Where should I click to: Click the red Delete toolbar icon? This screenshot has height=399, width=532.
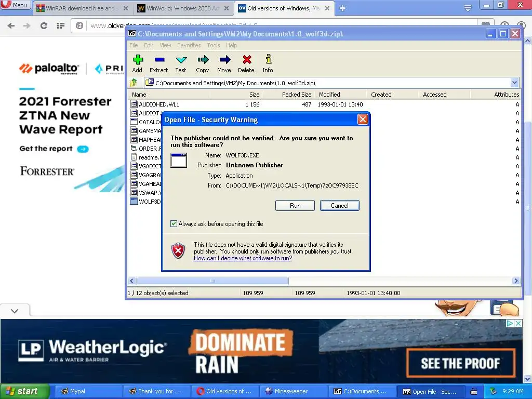[246, 60]
